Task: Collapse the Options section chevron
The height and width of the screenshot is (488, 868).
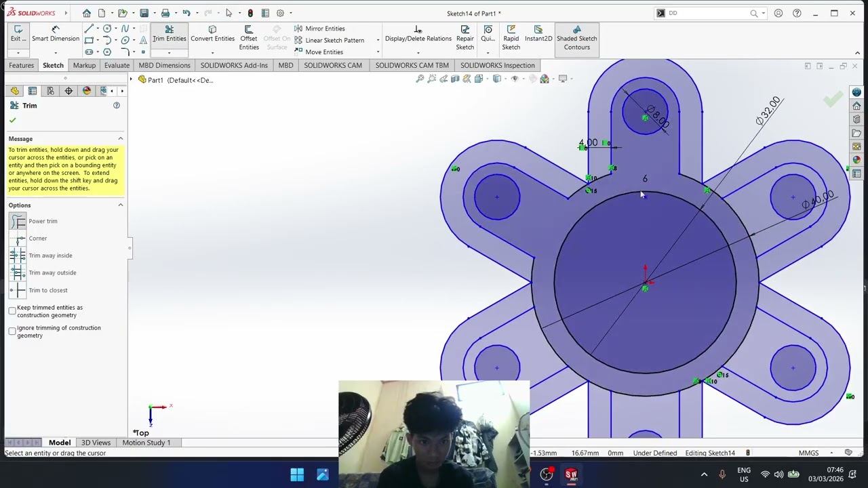Action: click(x=121, y=205)
